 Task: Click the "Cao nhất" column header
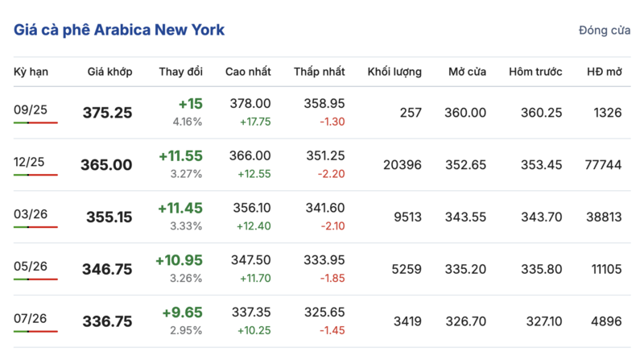click(248, 72)
